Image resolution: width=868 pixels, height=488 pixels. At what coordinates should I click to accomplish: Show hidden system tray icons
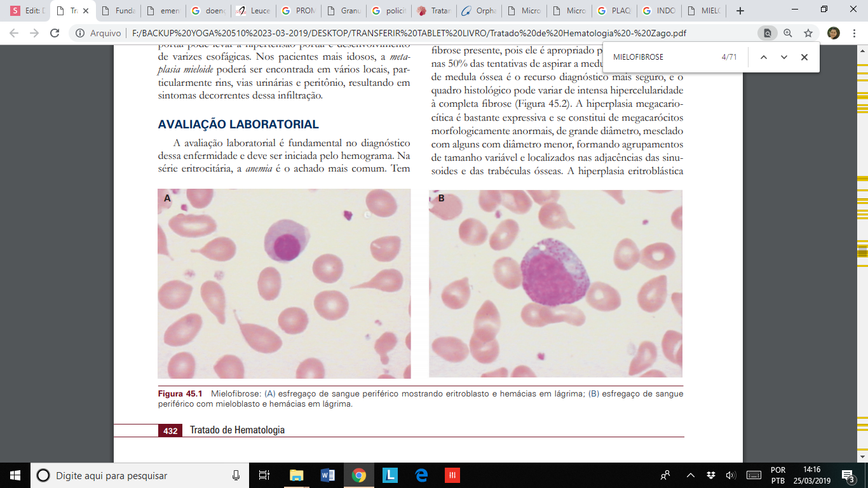pos(691,475)
